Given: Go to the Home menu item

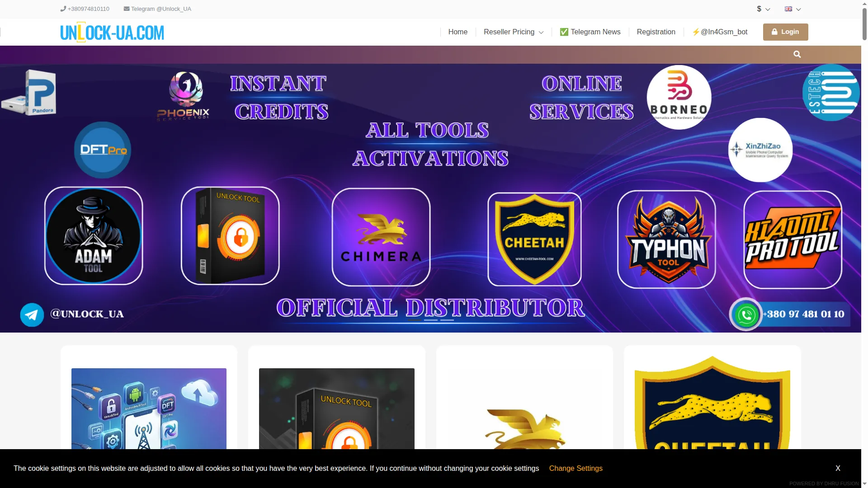Looking at the screenshot, I should click(458, 32).
